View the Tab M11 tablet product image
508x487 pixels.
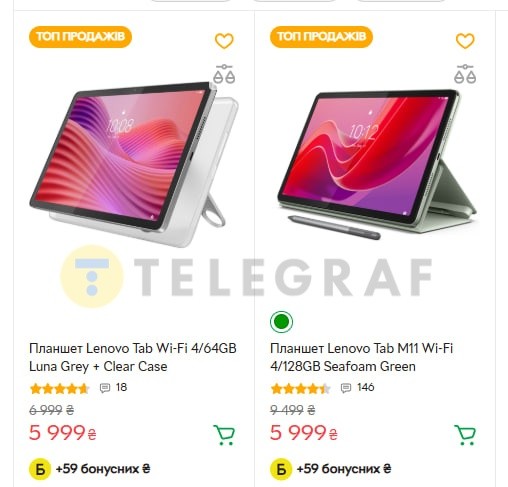(377, 163)
